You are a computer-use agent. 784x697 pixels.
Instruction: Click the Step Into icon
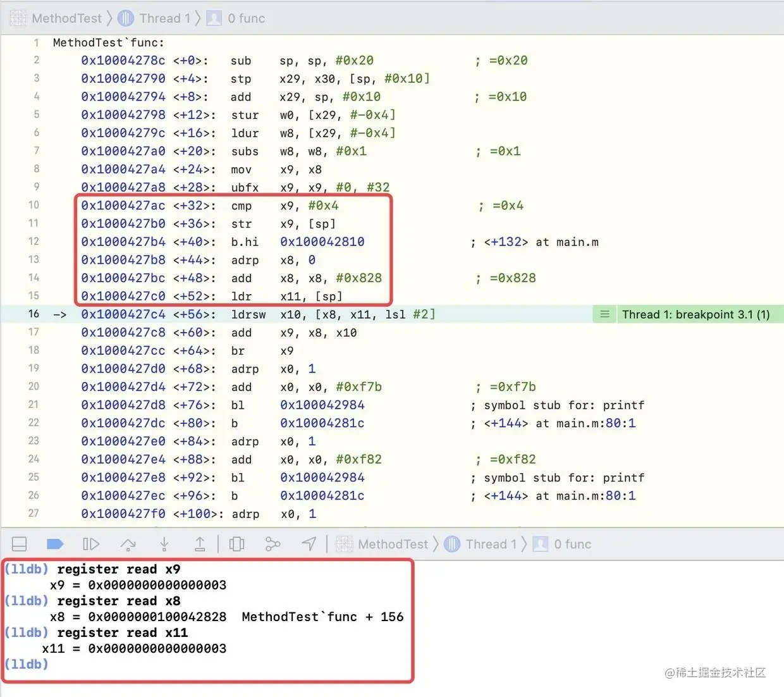[164, 544]
